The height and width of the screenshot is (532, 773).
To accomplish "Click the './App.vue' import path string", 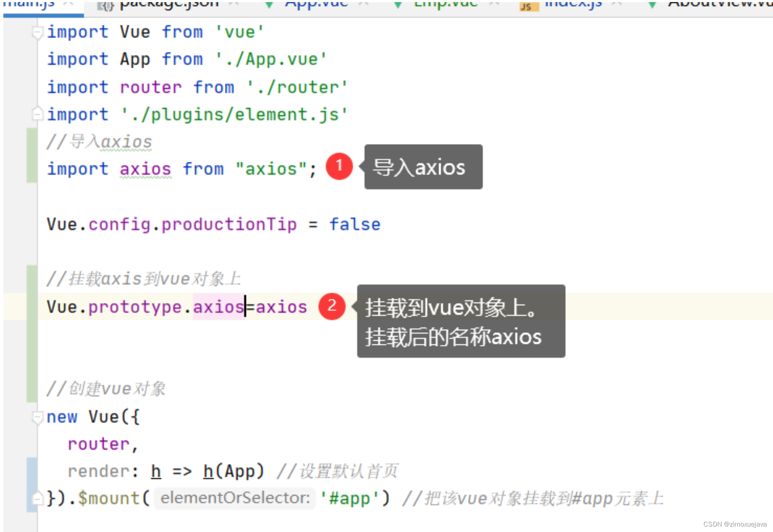I will tap(271, 59).
